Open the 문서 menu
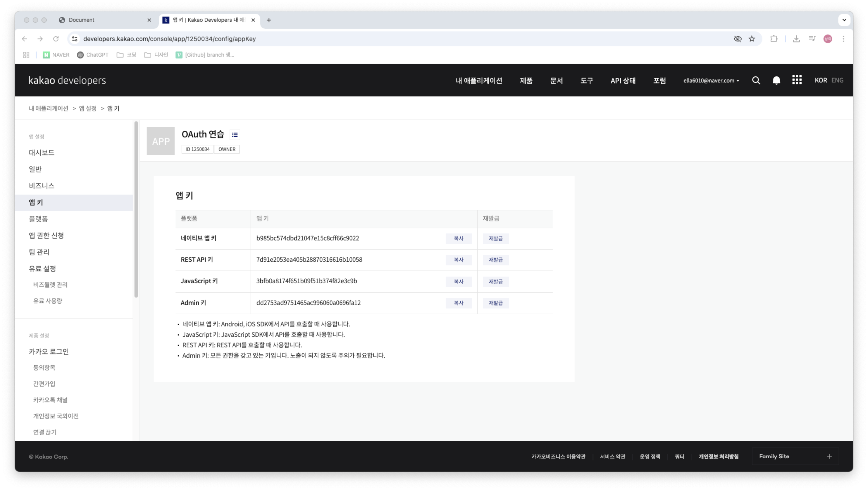This screenshot has width=868, height=490. click(x=556, y=81)
